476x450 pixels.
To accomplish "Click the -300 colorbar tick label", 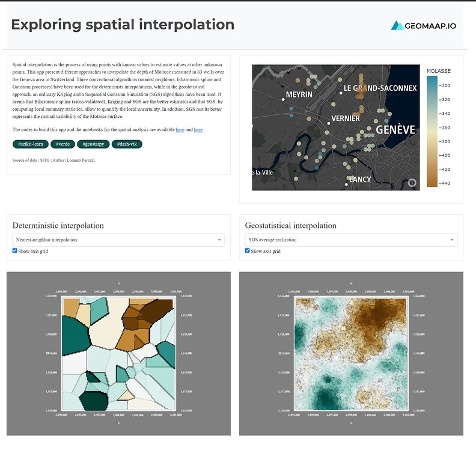I will [445, 85].
